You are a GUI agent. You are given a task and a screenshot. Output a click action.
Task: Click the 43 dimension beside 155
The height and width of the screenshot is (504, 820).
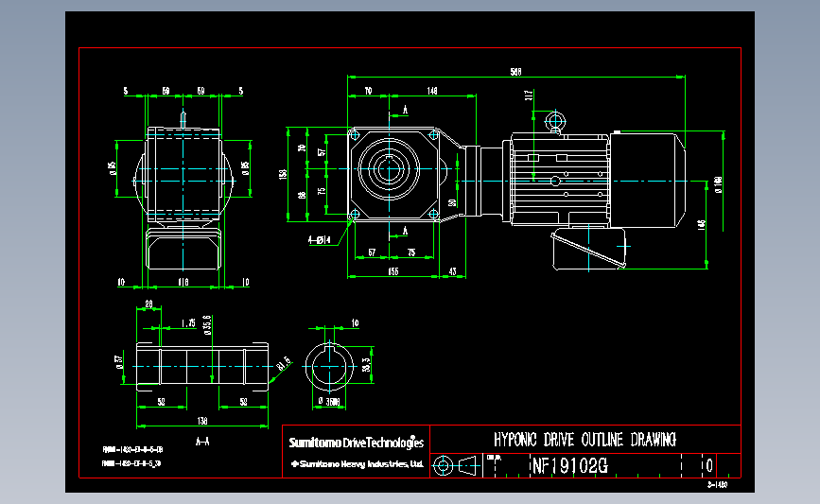tap(452, 271)
